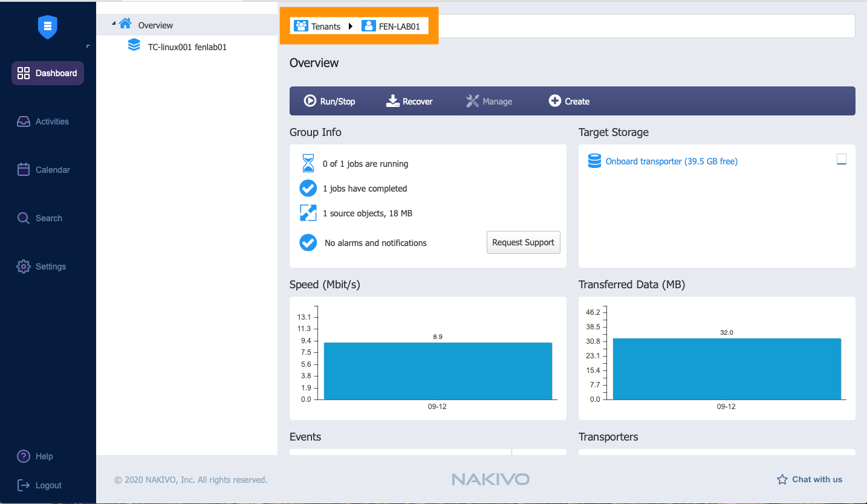Screen dimensions: 867x504
Task: Click the Transferred Data 32.0 bar
Action: [727, 369]
